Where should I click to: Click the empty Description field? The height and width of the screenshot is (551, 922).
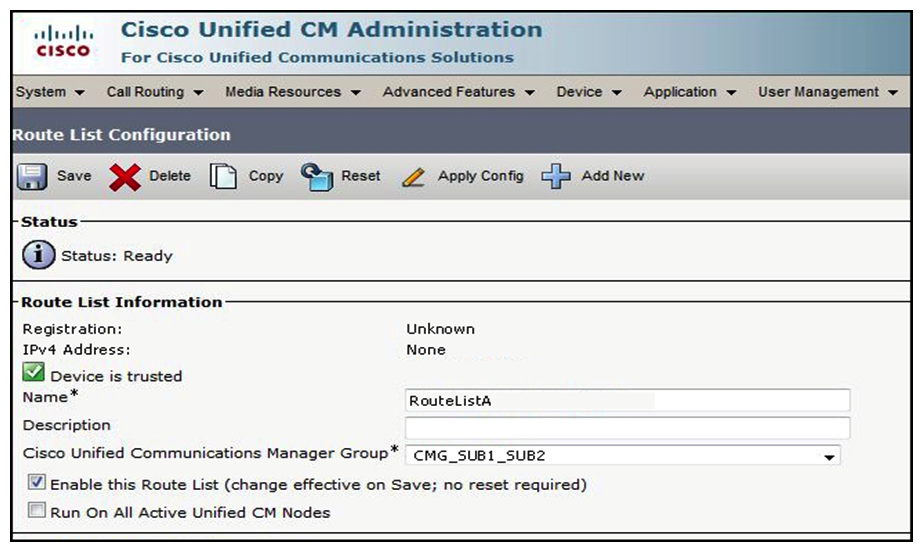(627, 428)
